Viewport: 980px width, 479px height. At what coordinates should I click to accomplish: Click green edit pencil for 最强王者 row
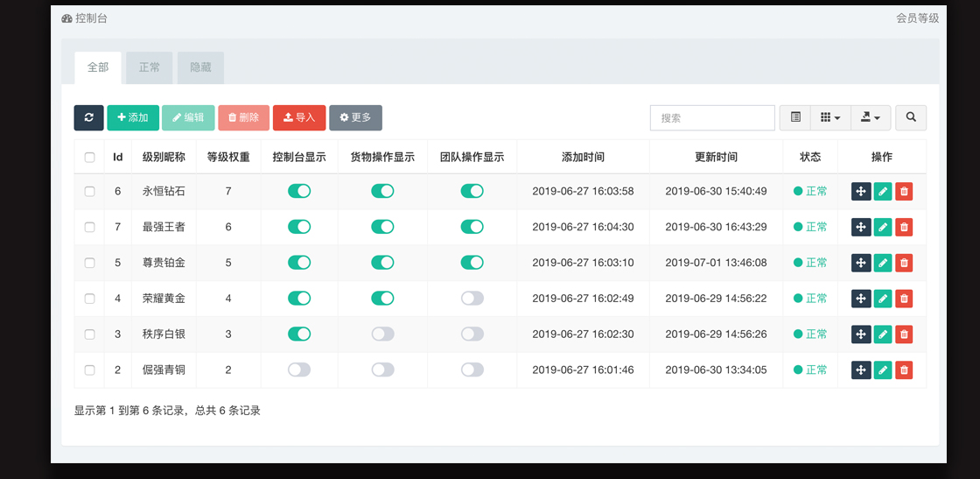point(883,227)
